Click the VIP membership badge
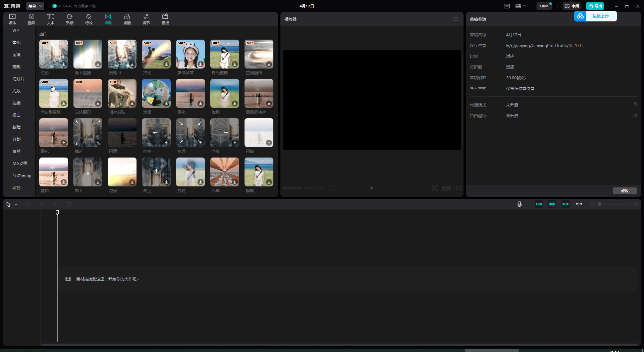 click(x=544, y=6)
